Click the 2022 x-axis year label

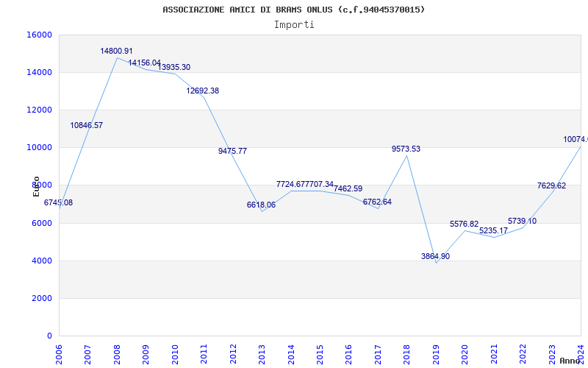pyautogui.click(x=523, y=354)
